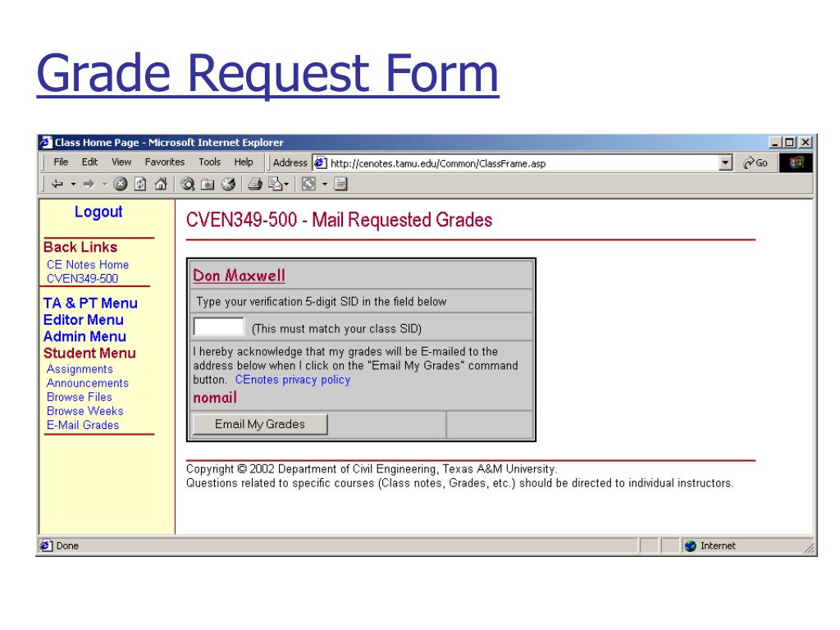Click the Go button
Viewport: 840px width, 630px height.
756,163
